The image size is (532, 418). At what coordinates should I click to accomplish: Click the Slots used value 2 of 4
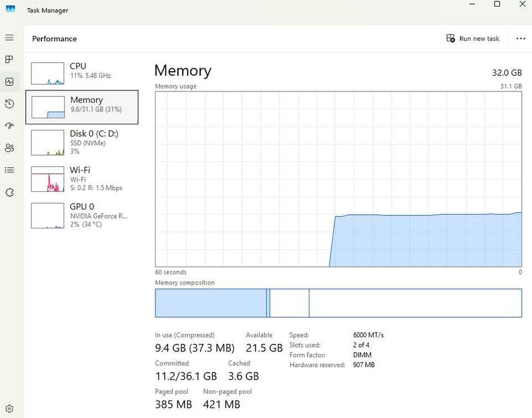(361, 345)
